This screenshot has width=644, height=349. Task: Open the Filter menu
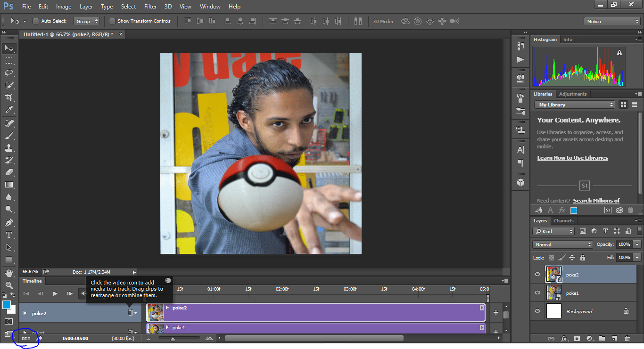tap(150, 7)
